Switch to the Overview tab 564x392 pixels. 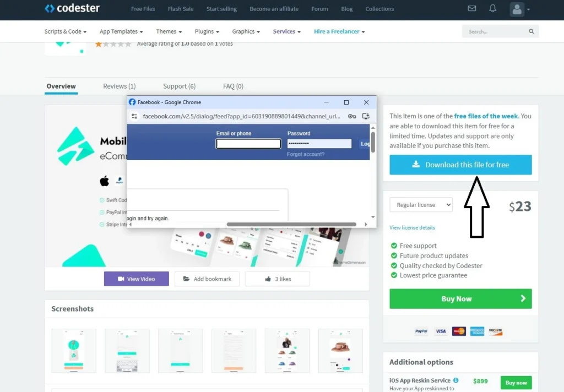pyautogui.click(x=61, y=86)
